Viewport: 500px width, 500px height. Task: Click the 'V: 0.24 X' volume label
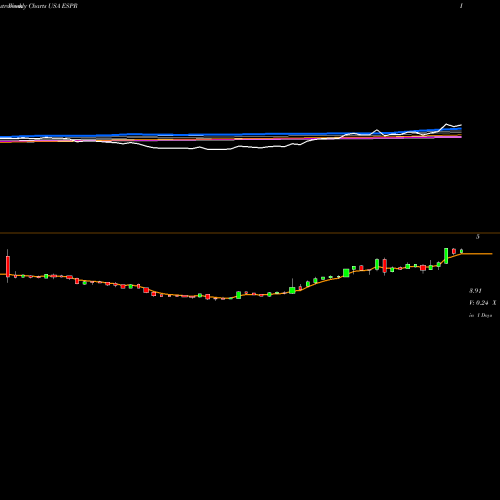click(x=483, y=303)
